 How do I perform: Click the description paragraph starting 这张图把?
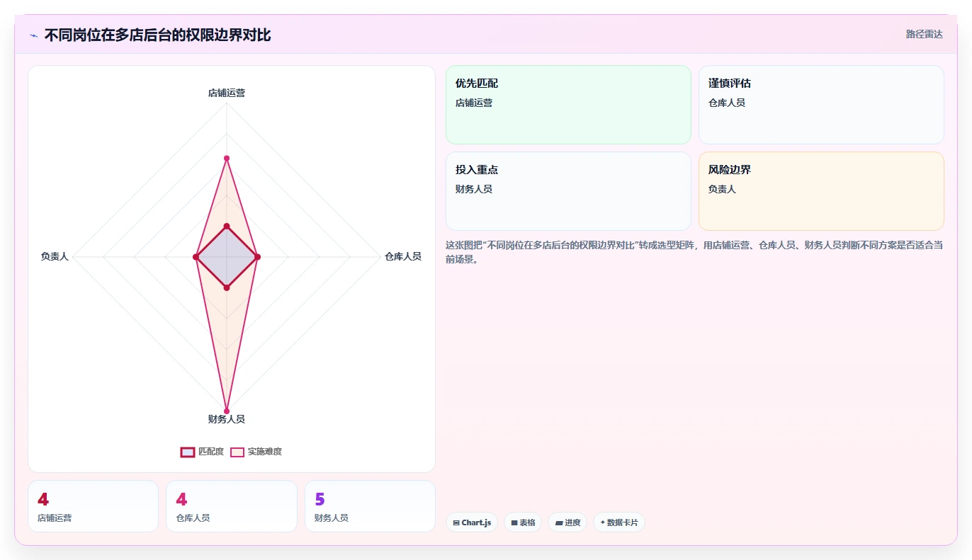[694, 252]
